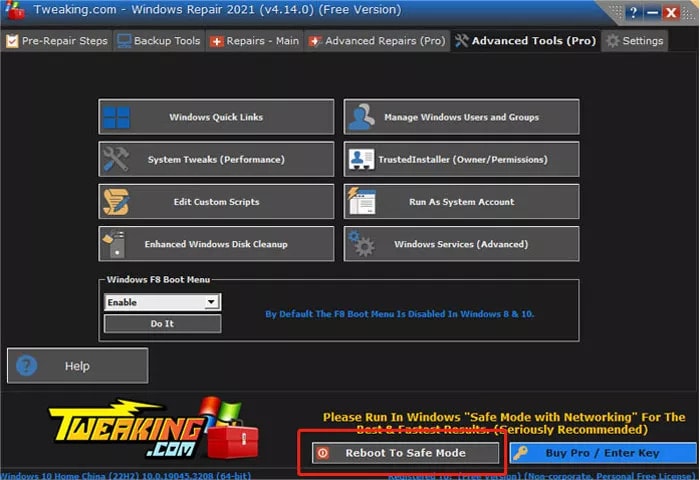Go to Repairs - Main tab

tap(254, 41)
